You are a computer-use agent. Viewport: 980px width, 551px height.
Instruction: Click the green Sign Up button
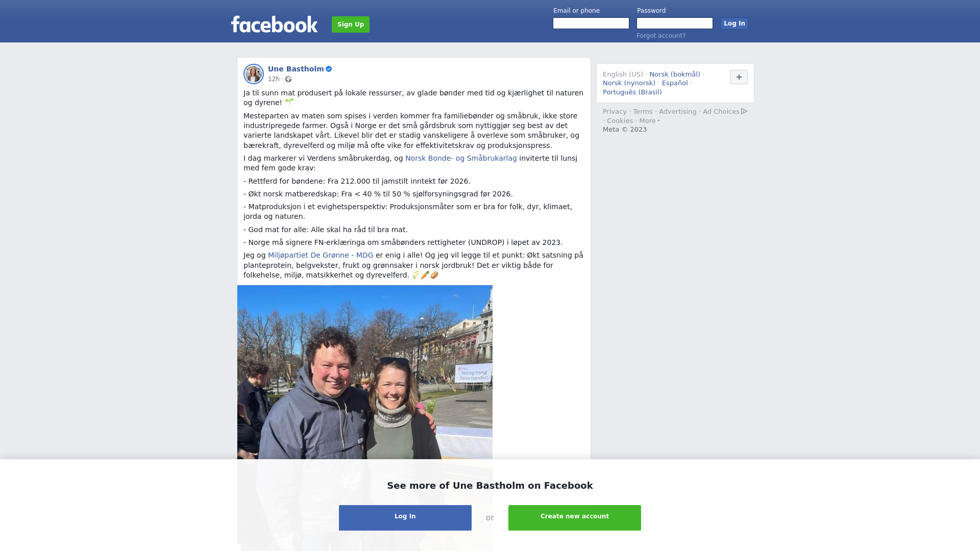(x=351, y=24)
